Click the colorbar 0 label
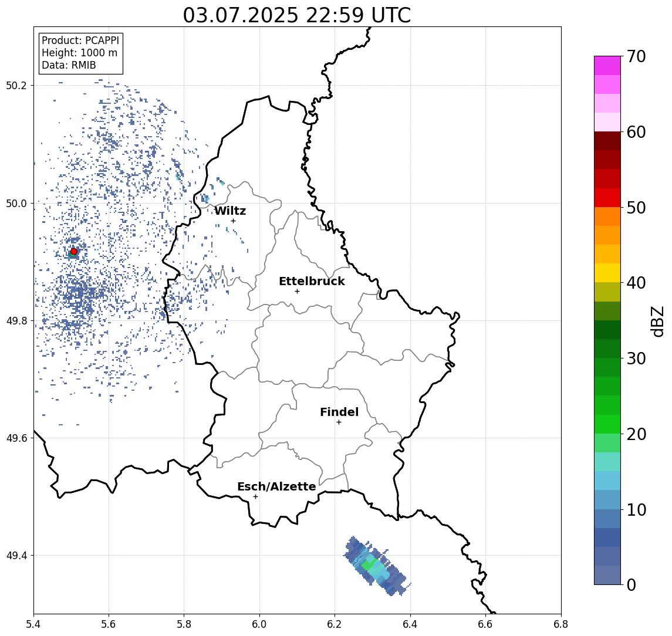672x636 pixels. click(632, 584)
